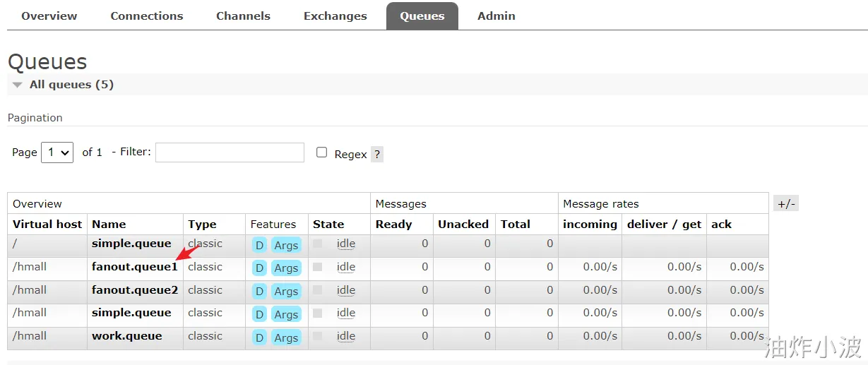Image resolution: width=868 pixels, height=365 pixels.
Task: Open the Page number dropdown
Action: pyautogui.click(x=57, y=152)
